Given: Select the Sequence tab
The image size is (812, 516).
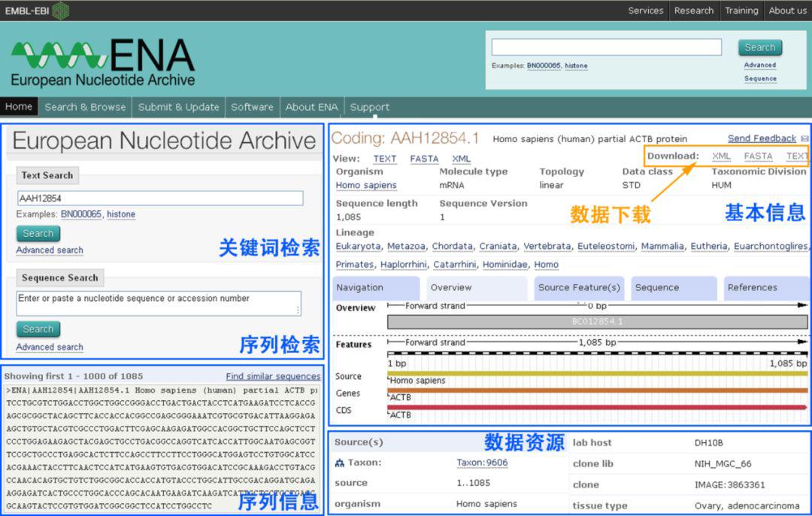Looking at the screenshot, I should click(x=674, y=288).
